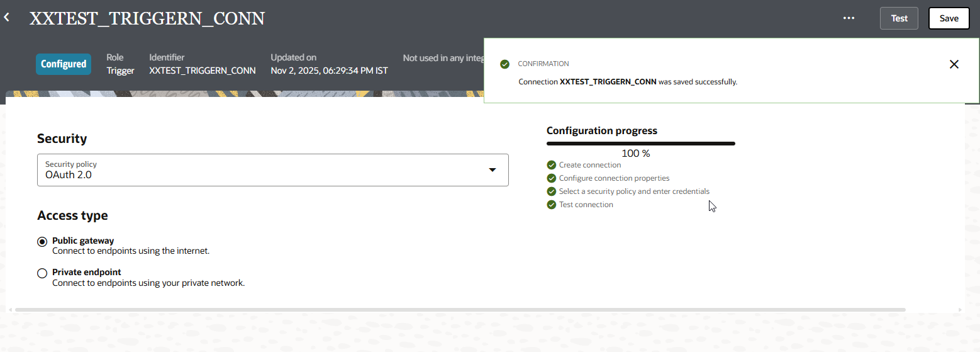This screenshot has height=352, width=980.
Task: Click the Configured status badge
Action: pos(64,64)
